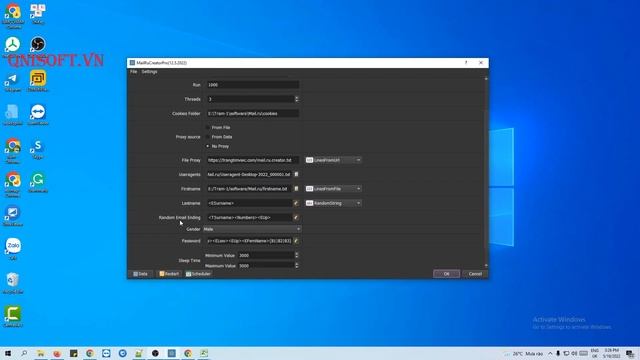Click the edit pencil icon beside Password
Screen dimensions: 640x360
[x=296, y=241]
